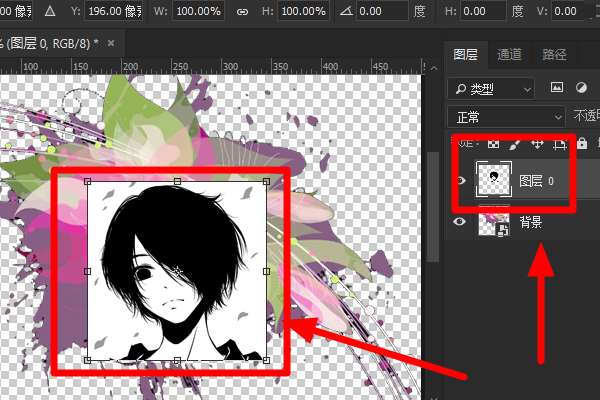Image resolution: width=600 pixels, height=400 pixels.
Task: Switch to the 图层 panel tab
Action: click(466, 55)
